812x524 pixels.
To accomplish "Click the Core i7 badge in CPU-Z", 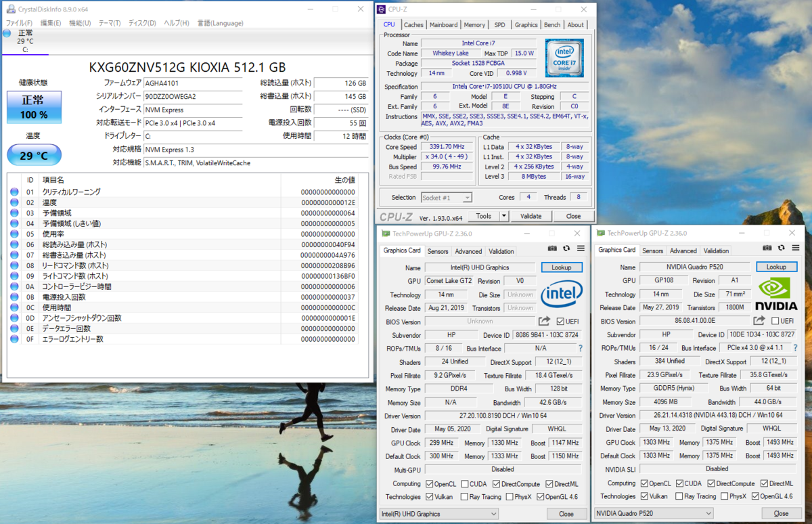I will [564, 58].
